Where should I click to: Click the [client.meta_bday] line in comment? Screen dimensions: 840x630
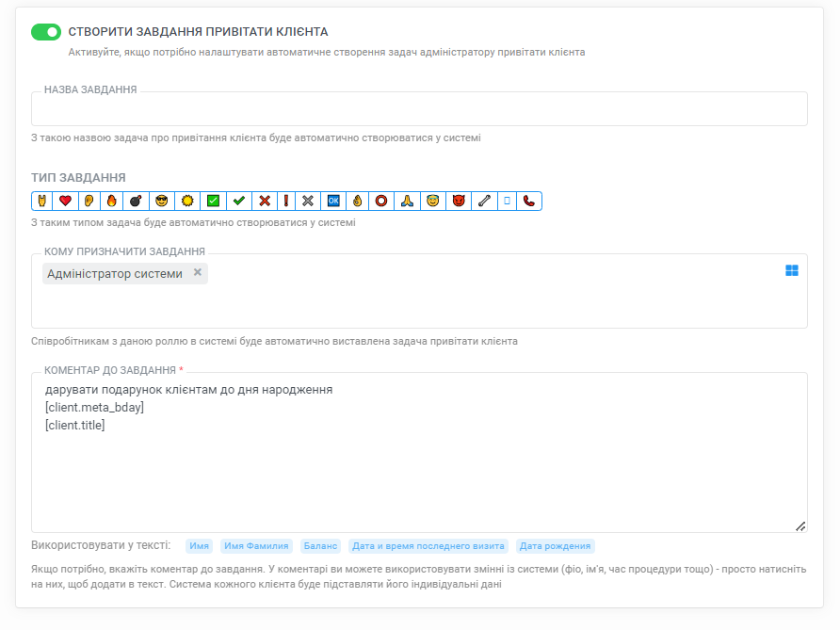[x=95, y=407]
